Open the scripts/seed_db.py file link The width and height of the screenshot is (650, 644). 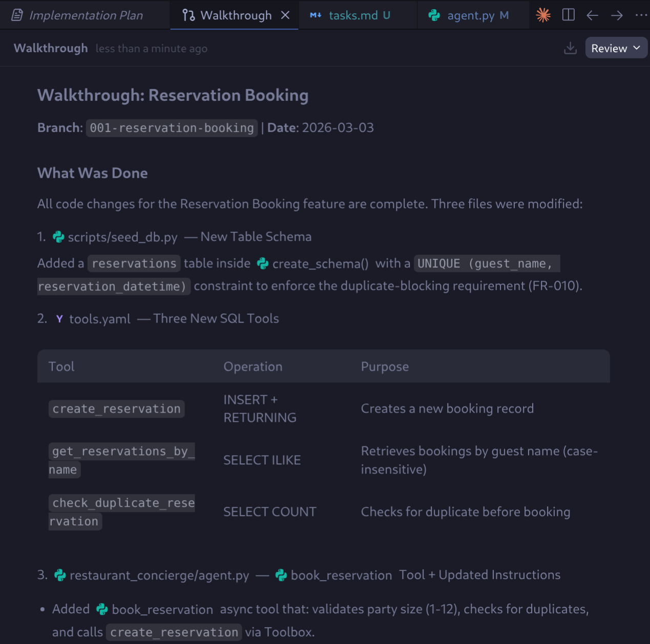(122, 237)
